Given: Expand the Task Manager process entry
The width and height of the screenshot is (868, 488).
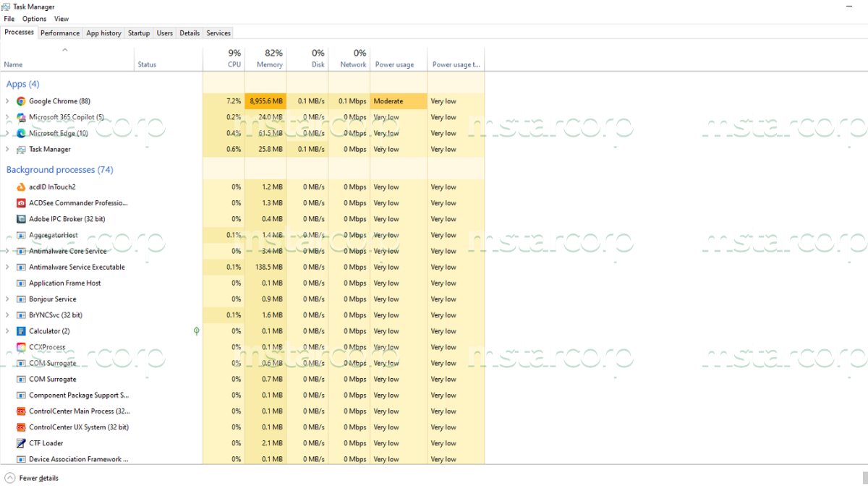Looking at the screenshot, I should click(x=7, y=149).
